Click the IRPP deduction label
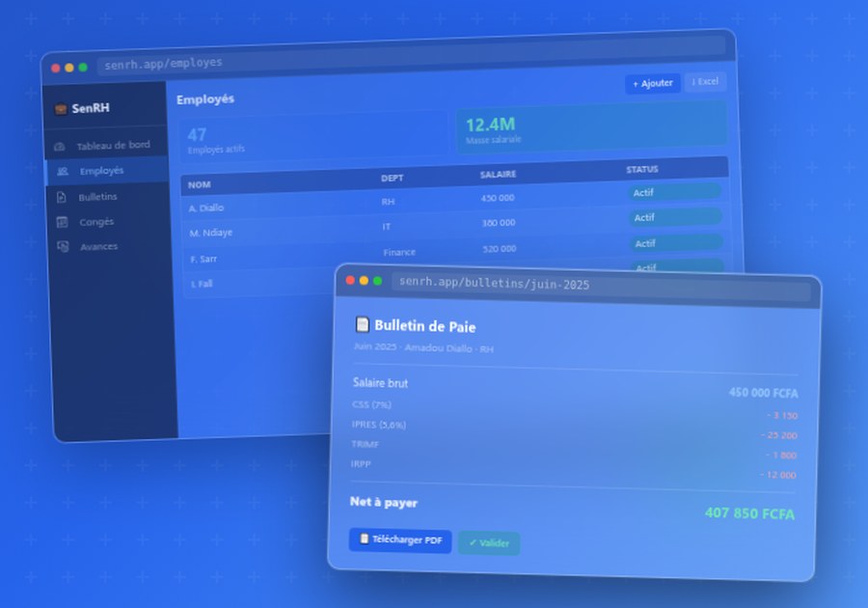 [x=361, y=464]
